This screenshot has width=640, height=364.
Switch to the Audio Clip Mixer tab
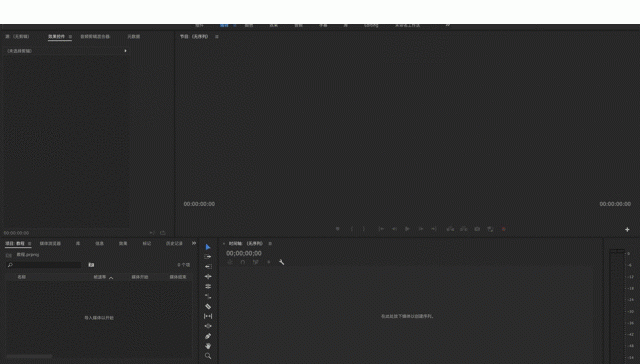(95, 37)
